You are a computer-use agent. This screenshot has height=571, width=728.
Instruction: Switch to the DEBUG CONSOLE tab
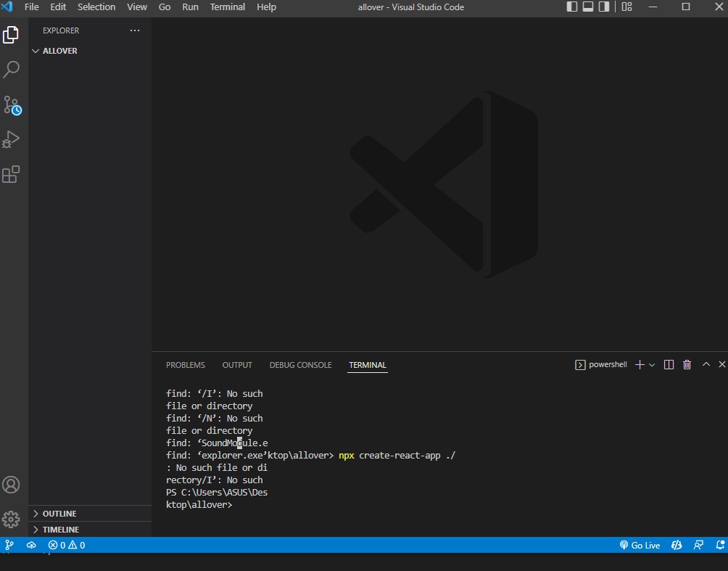(300, 365)
